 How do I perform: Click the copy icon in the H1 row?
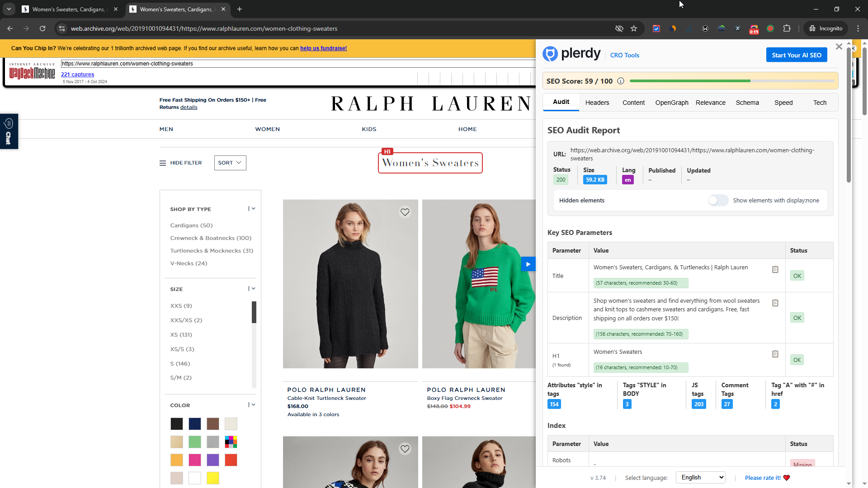pos(775,354)
